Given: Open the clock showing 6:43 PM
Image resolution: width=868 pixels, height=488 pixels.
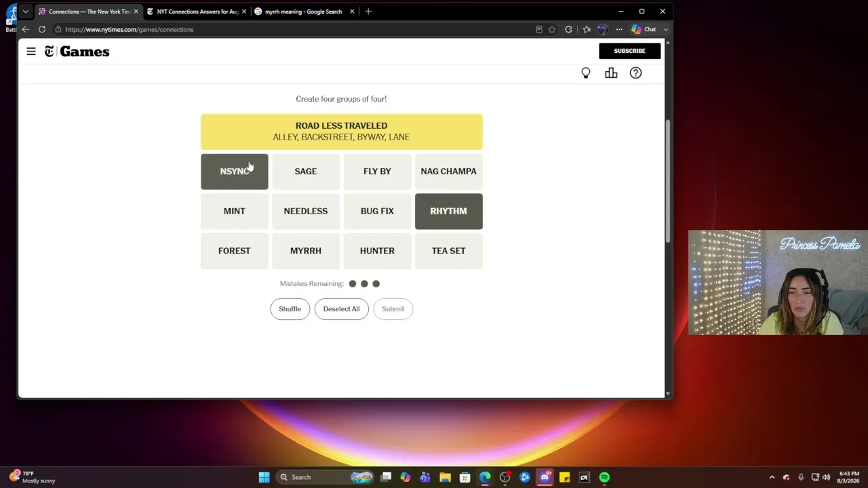Looking at the screenshot, I should click(850, 477).
